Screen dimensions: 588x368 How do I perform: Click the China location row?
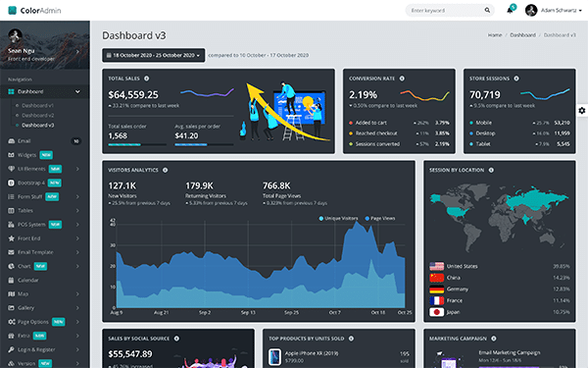tap(500, 278)
